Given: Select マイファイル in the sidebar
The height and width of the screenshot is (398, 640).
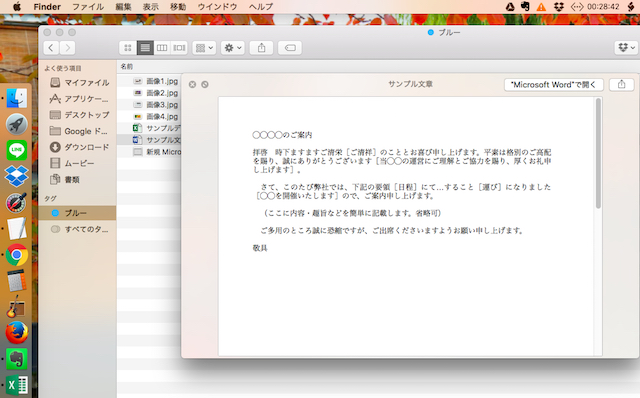Looking at the screenshot, I should coord(79,82).
